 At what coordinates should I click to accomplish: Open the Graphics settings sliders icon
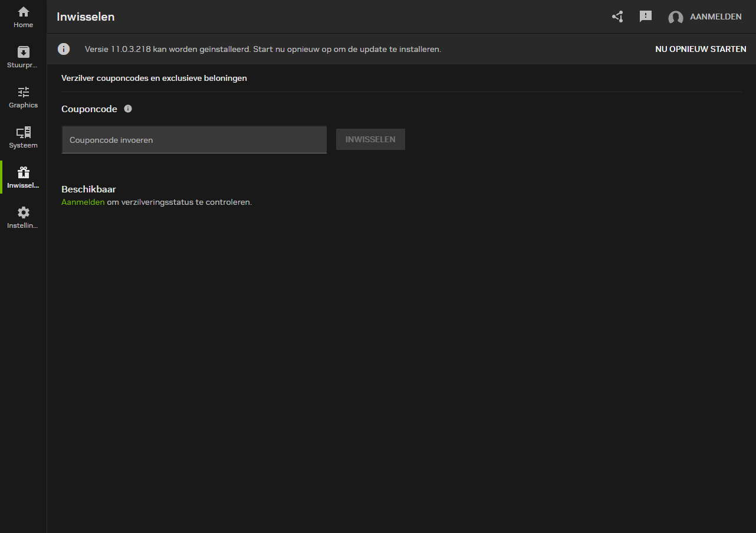coord(24,92)
